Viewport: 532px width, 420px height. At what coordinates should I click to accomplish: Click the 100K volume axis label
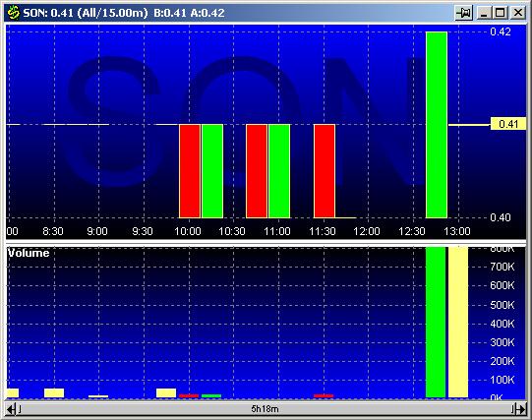502,380
